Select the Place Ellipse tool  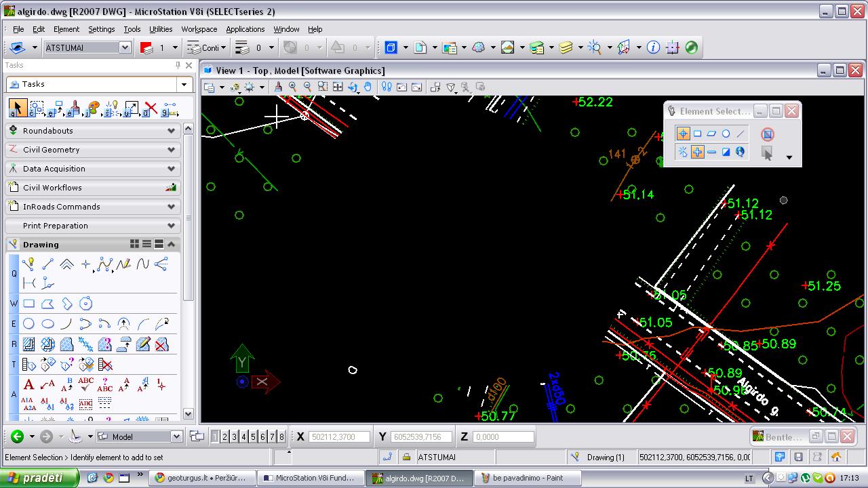pos(47,324)
